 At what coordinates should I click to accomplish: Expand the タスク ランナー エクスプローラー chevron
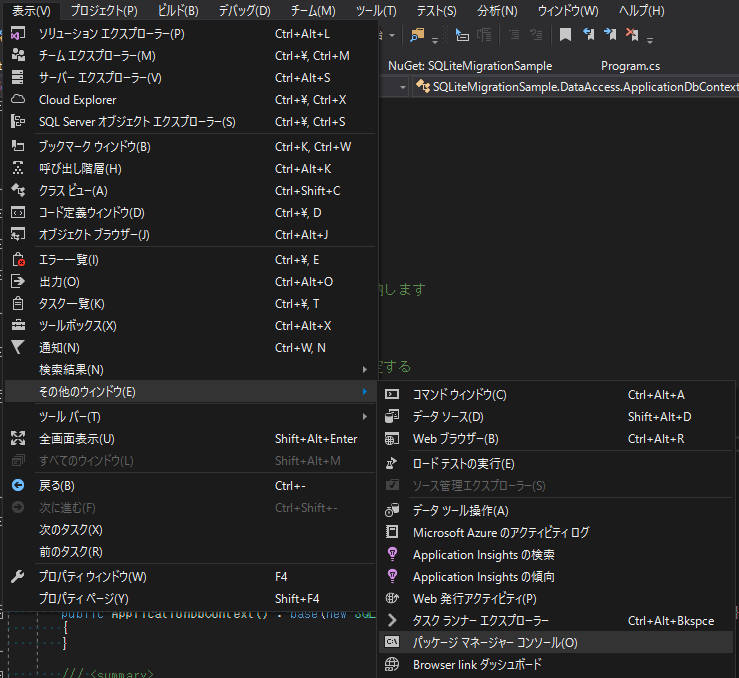point(392,621)
